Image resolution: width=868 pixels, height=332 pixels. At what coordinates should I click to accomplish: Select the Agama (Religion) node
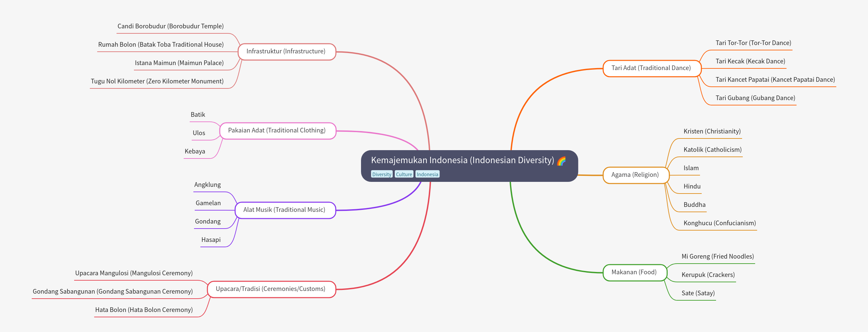point(636,175)
